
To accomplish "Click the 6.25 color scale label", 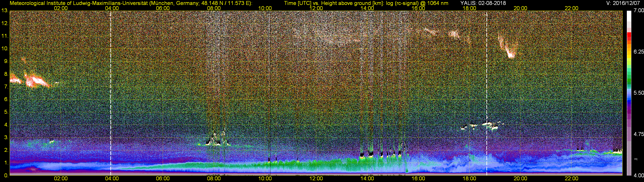I will 638,52.
